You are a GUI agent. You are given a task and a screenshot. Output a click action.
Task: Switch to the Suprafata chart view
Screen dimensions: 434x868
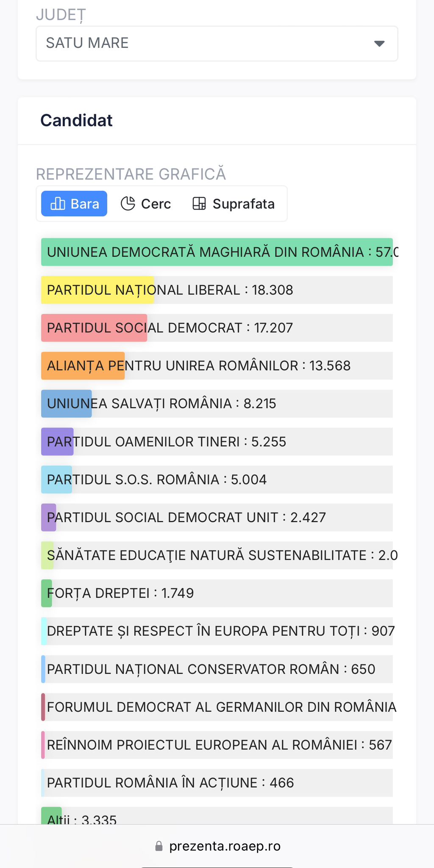pos(234,204)
